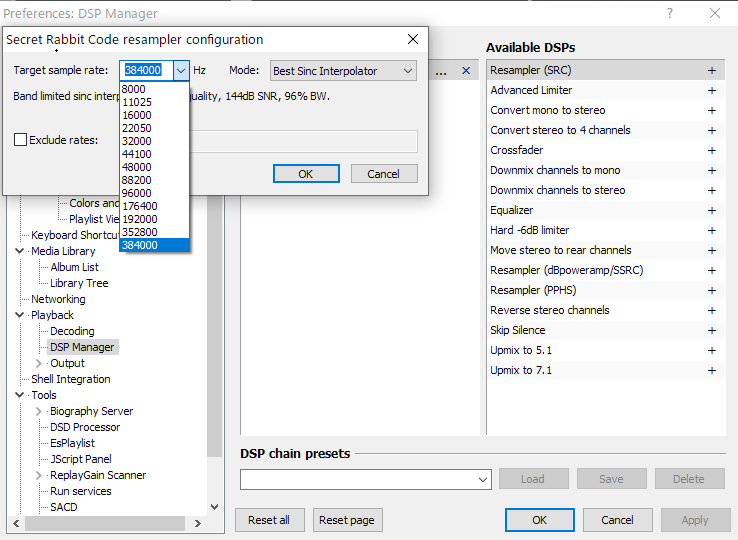738x540 pixels.
Task: Collapse the Media Library tree node
Action: click(20, 251)
